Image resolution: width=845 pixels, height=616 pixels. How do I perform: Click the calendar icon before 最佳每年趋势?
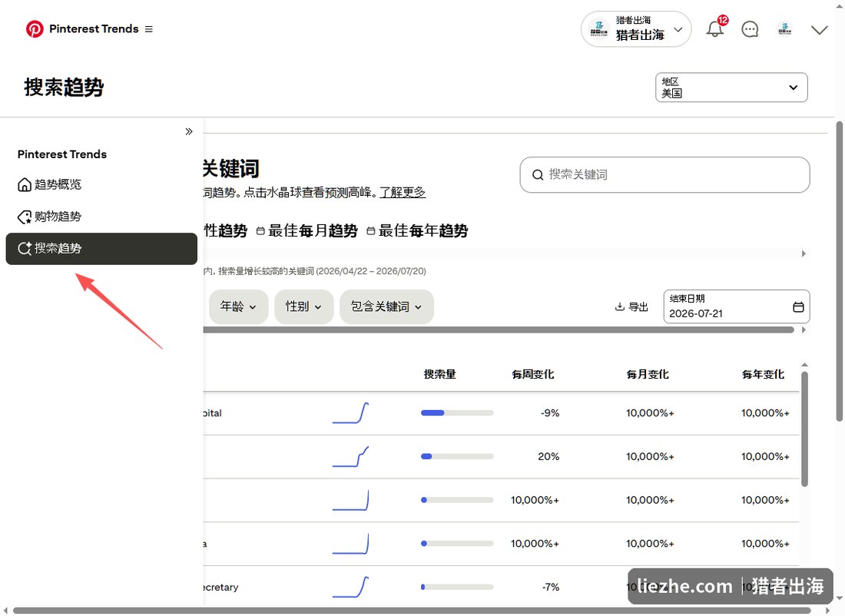(x=371, y=231)
